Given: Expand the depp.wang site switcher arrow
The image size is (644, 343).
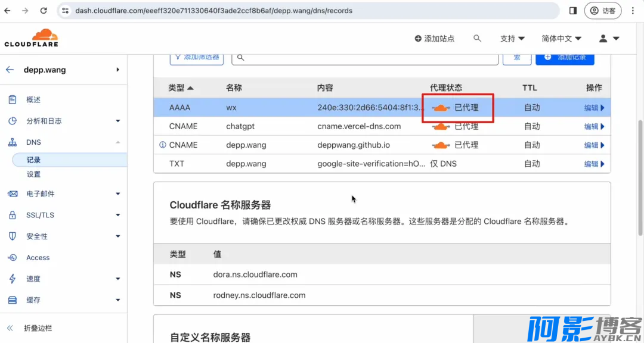Looking at the screenshot, I should [117, 70].
